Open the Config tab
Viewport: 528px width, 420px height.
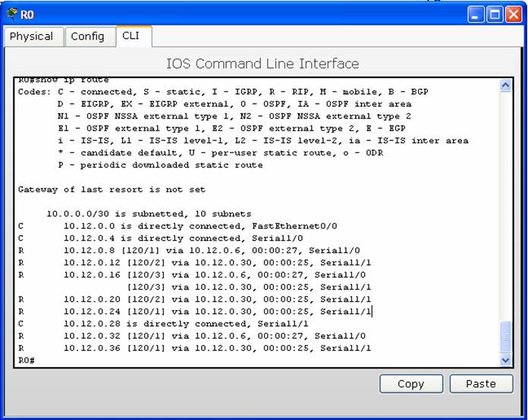pos(87,36)
